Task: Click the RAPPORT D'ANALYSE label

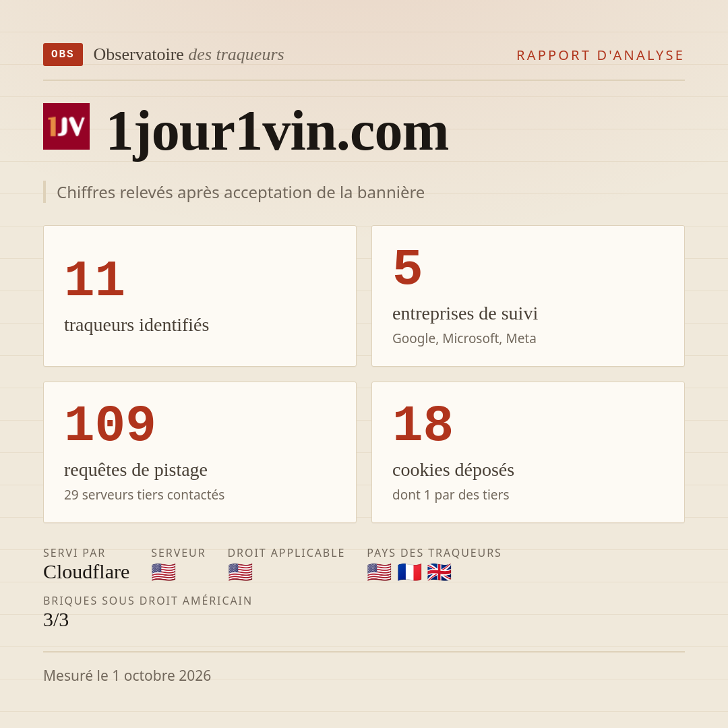Action: point(601,55)
